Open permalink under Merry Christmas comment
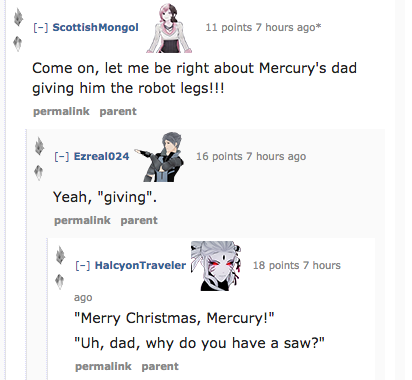This screenshot has width=412, height=380. 103,366
